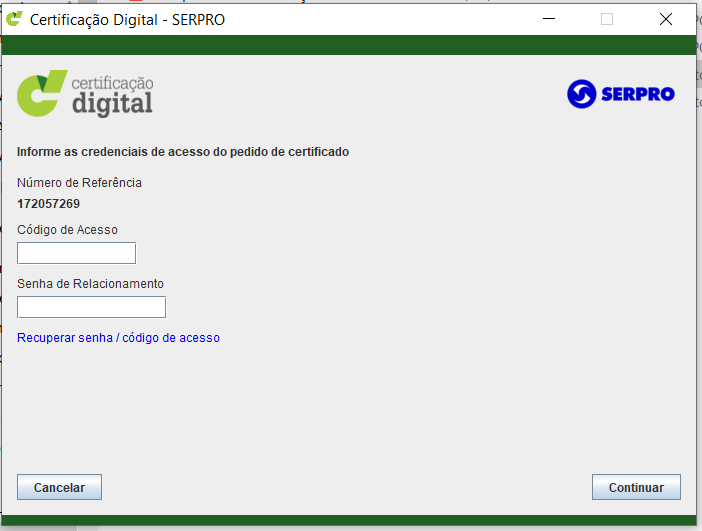The width and height of the screenshot is (702, 531).
Task: Focus the Código de Acesso field
Action: pos(76,253)
